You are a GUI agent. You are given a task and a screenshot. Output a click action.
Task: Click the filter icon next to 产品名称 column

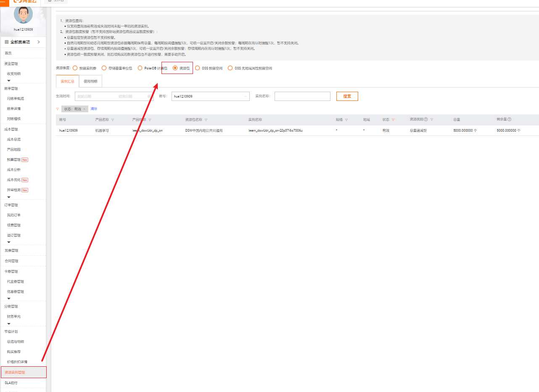113,120
